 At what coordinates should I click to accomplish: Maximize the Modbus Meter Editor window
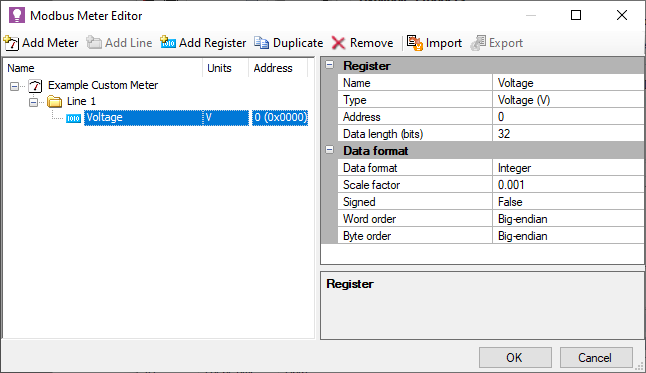[576, 15]
